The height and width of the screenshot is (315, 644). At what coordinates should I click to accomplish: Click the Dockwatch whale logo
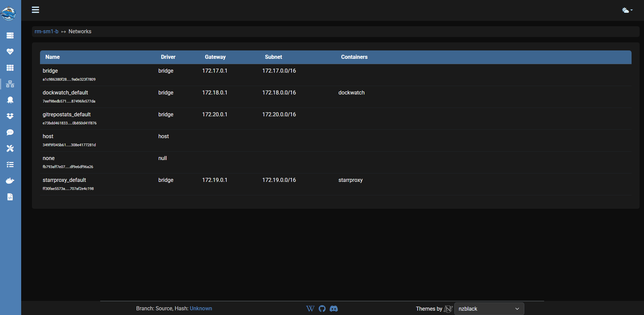(8, 13)
